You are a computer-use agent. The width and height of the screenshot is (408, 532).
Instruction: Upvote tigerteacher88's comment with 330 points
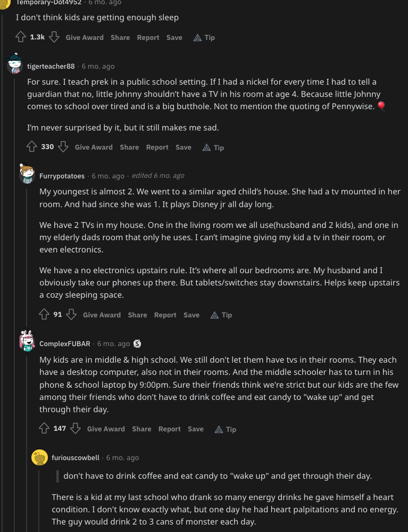32,147
